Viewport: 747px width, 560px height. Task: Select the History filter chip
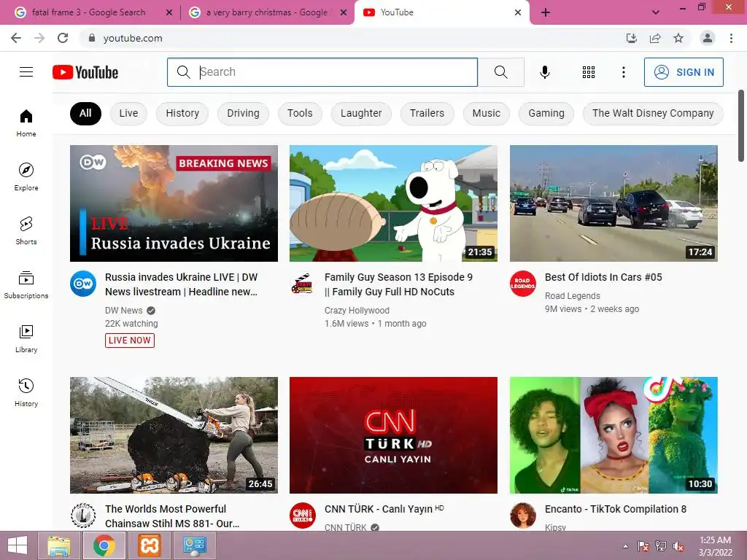[x=182, y=113]
